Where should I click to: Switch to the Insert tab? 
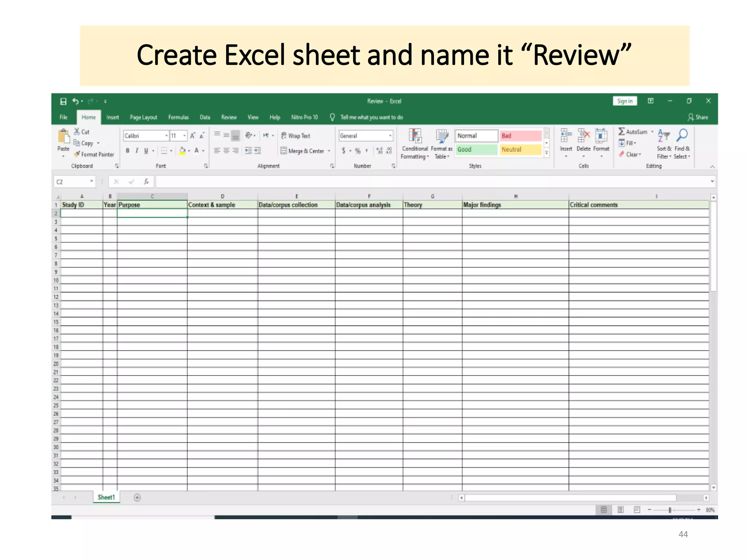pos(113,117)
